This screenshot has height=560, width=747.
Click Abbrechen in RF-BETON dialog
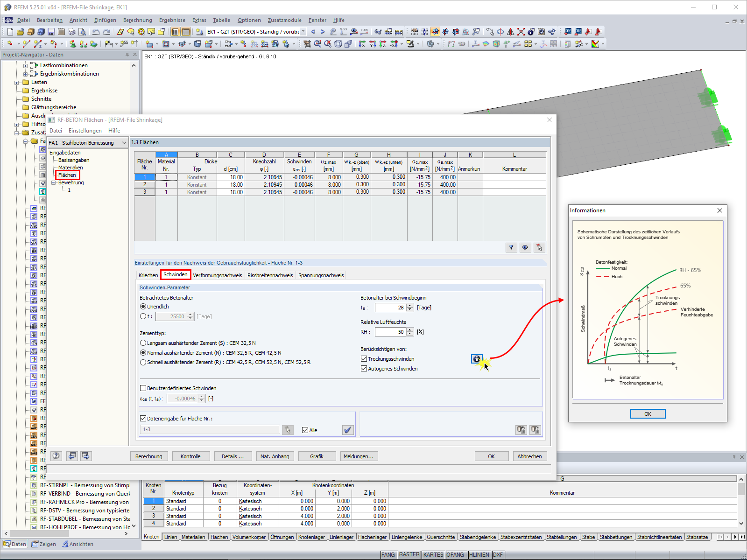(529, 456)
